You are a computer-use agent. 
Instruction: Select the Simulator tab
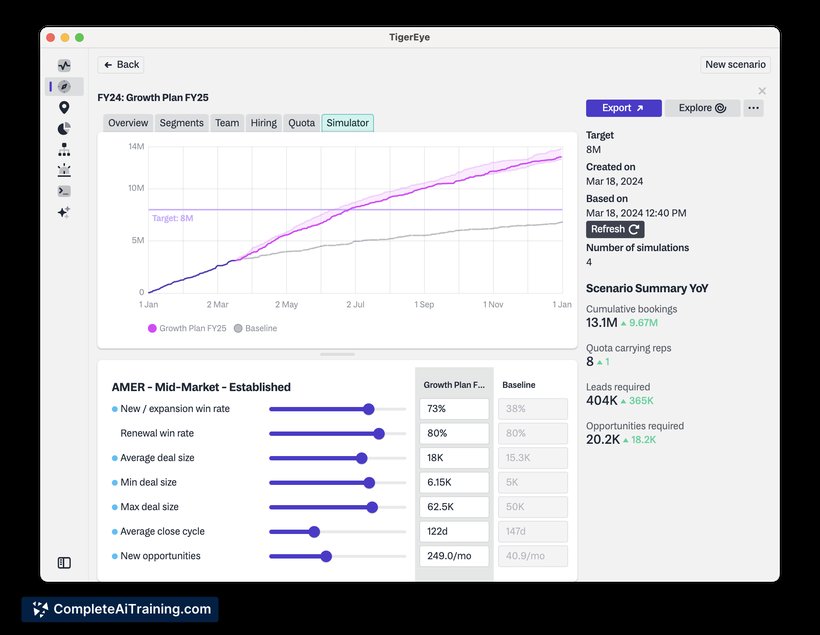point(348,123)
